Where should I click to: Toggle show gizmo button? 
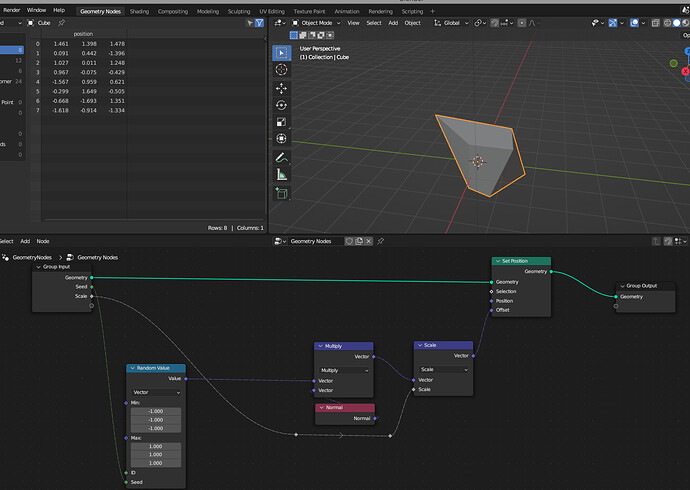point(613,23)
